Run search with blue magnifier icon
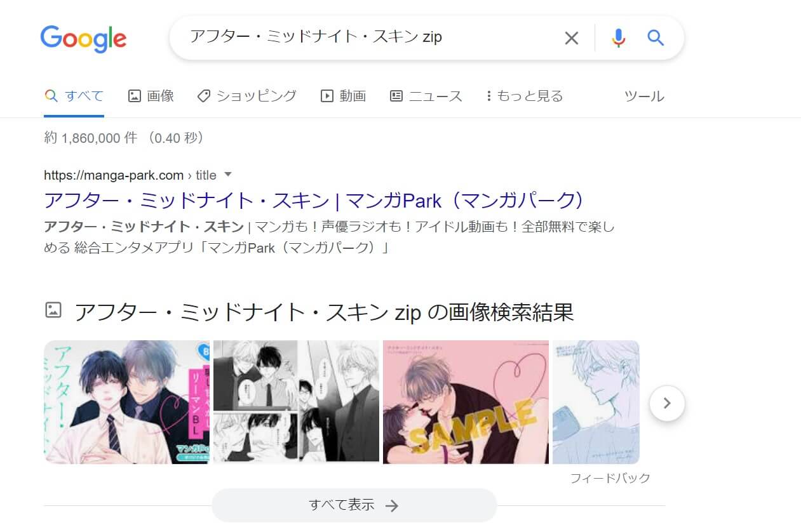 click(x=656, y=38)
